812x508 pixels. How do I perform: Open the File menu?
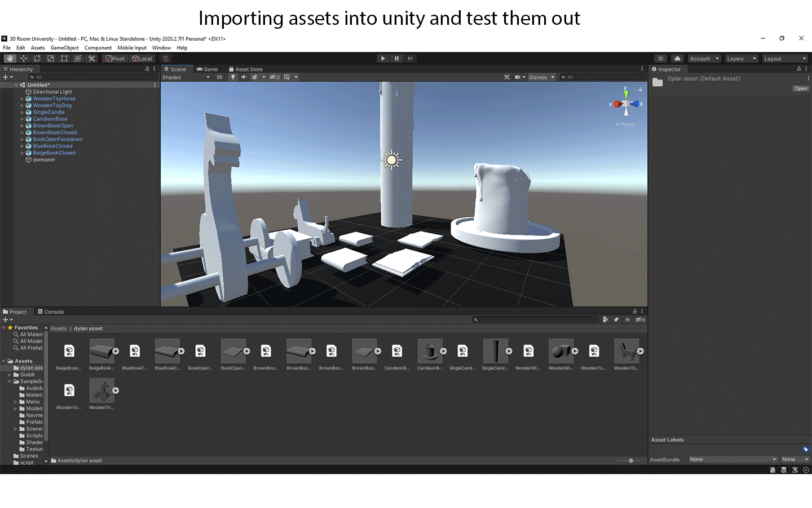click(x=7, y=48)
